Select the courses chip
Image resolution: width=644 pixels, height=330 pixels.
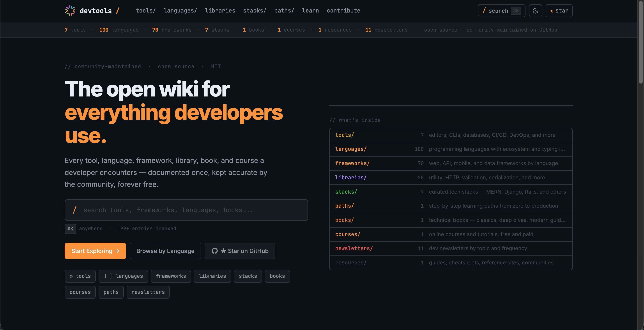coord(80,292)
